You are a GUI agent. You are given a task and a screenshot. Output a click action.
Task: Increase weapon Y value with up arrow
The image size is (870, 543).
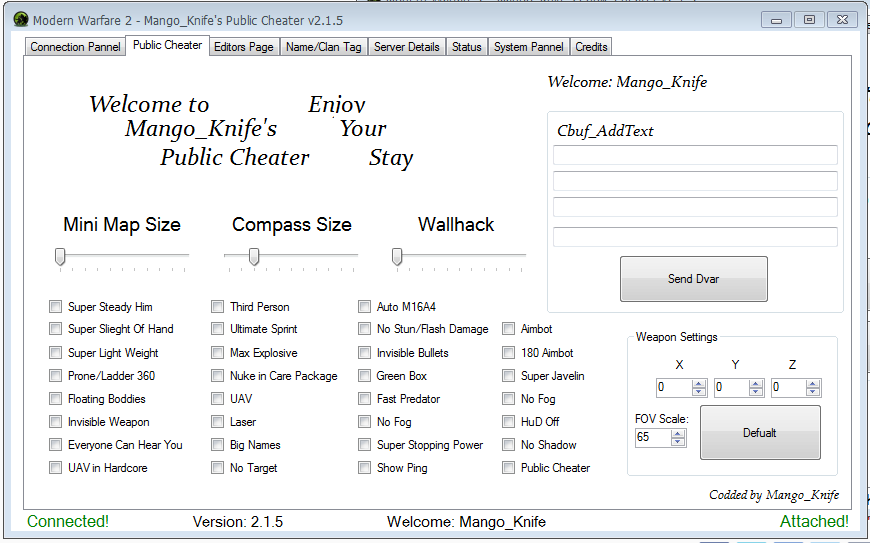click(x=756, y=383)
